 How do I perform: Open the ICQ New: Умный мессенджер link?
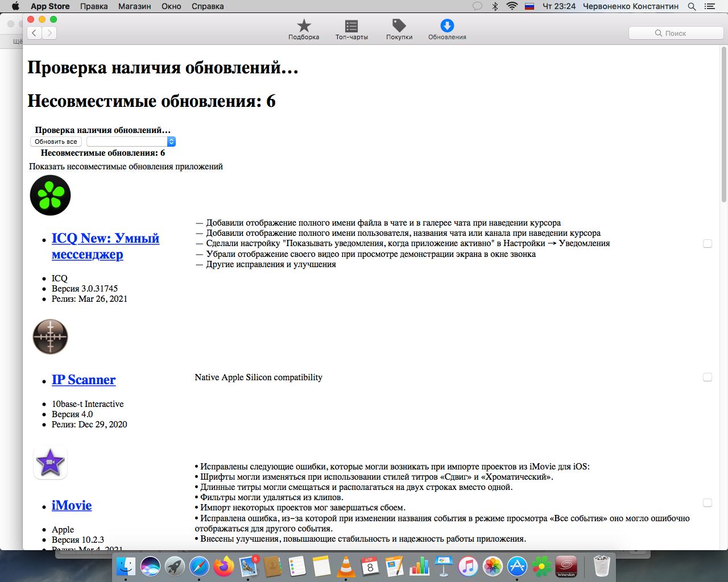(105, 246)
